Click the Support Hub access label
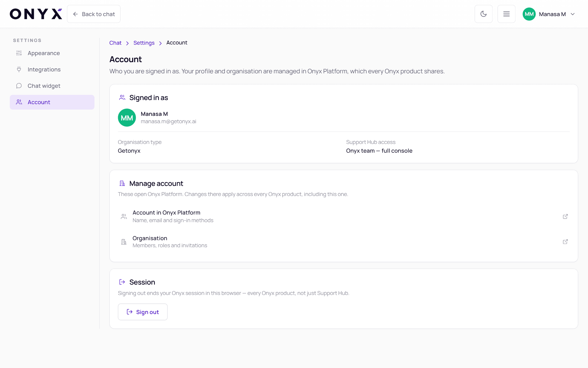This screenshot has height=368, width=588. (x=370, y=142)
